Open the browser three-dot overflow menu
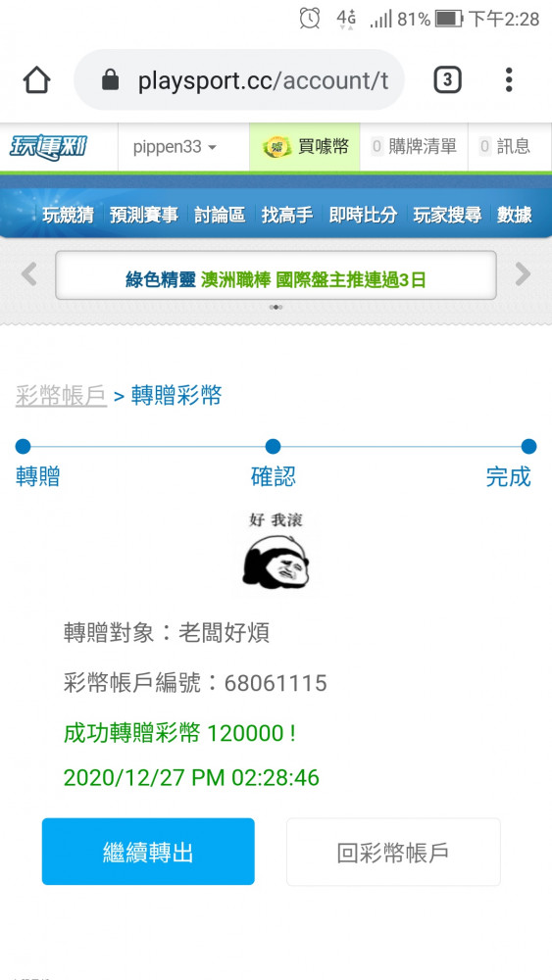The image size is (552, 980). (x=509, y=80)
